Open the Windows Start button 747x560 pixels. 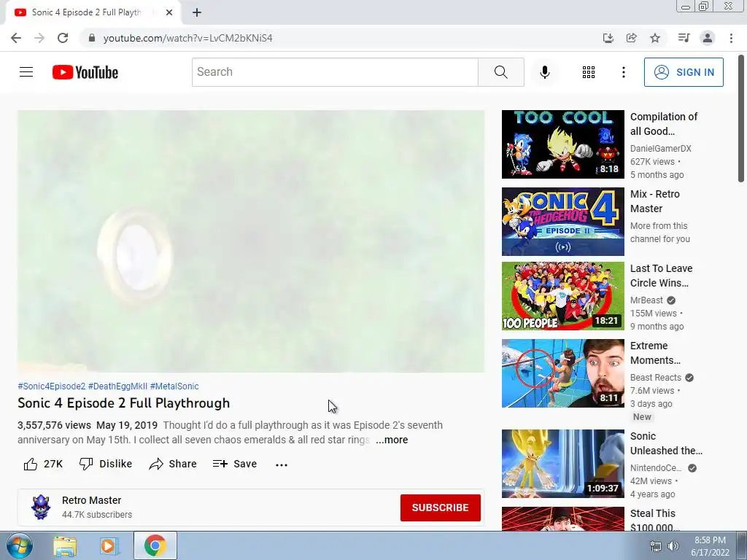pyautogui.click(x=20, y=545)
